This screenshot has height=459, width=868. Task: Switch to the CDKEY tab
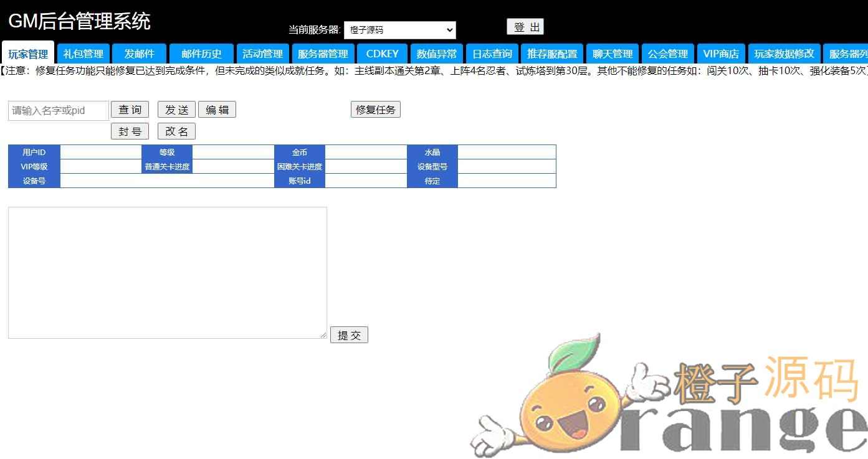pos(382,54)
